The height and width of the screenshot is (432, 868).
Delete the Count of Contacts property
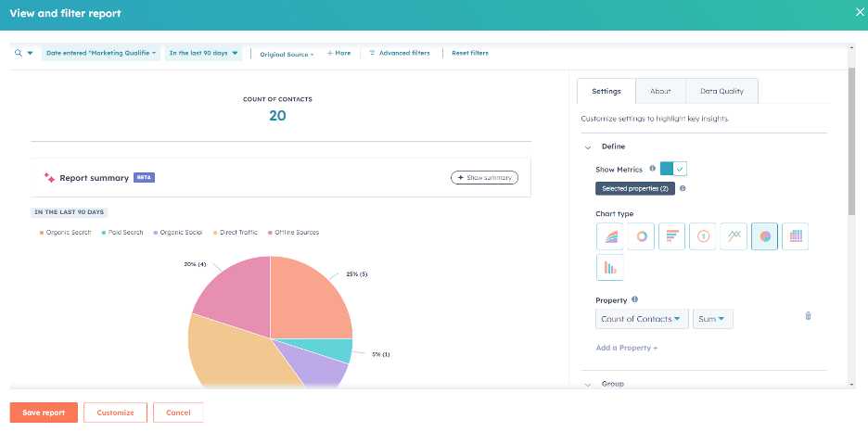click(808, 316)
